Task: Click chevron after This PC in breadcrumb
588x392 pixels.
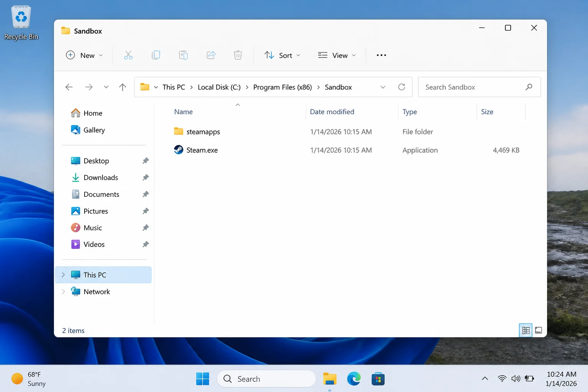Action: [x=191, y=87]
